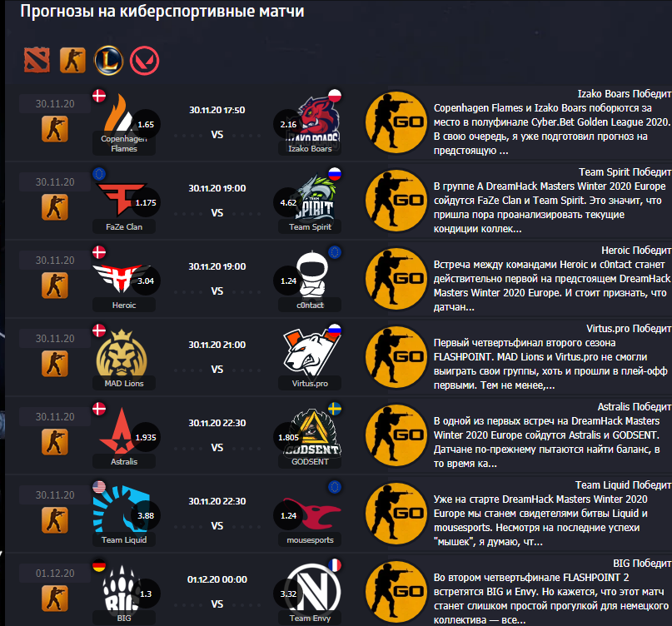Click the Copenhagen Flames team logo

click(119, 113)
